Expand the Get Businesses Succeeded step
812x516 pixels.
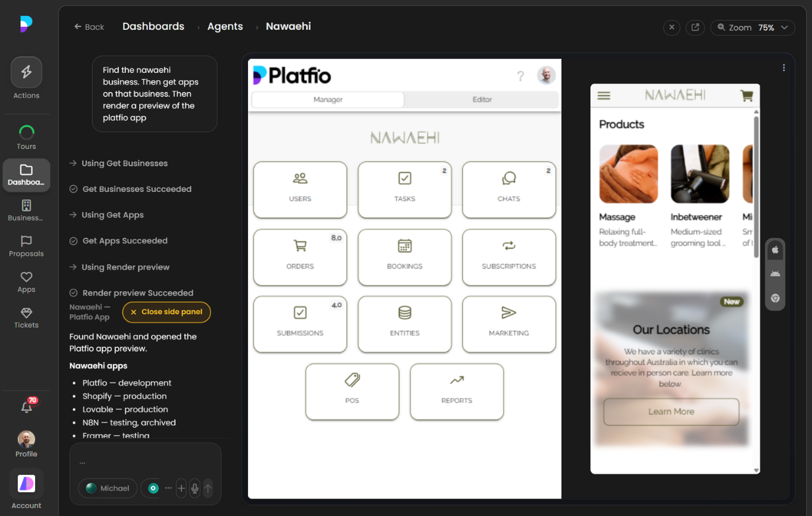[130, 189]
